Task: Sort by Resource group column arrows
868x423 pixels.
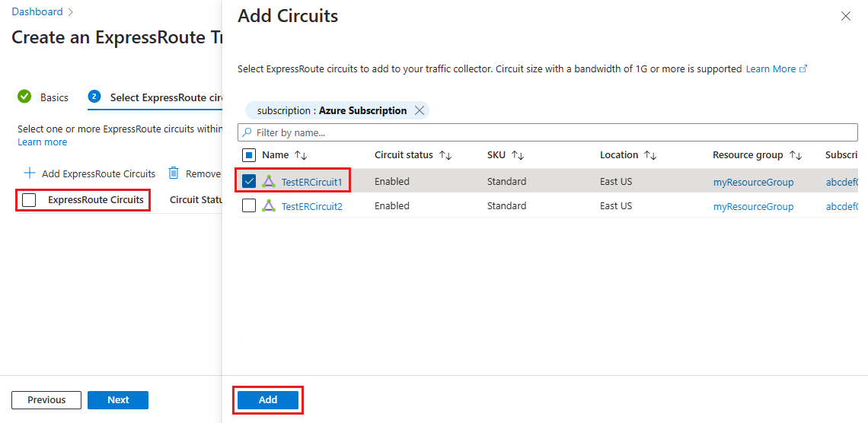Action: coord(796,155)
